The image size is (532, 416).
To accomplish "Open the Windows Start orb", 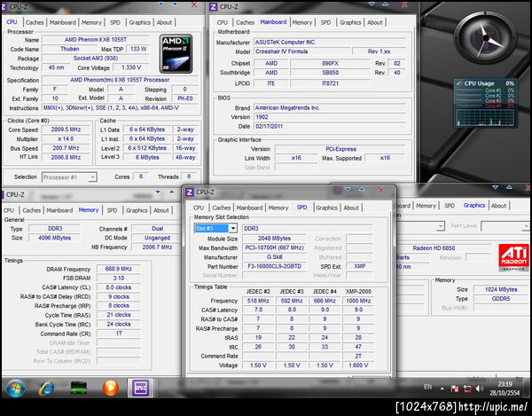I will pyautogui.click(x=15, y=388).
